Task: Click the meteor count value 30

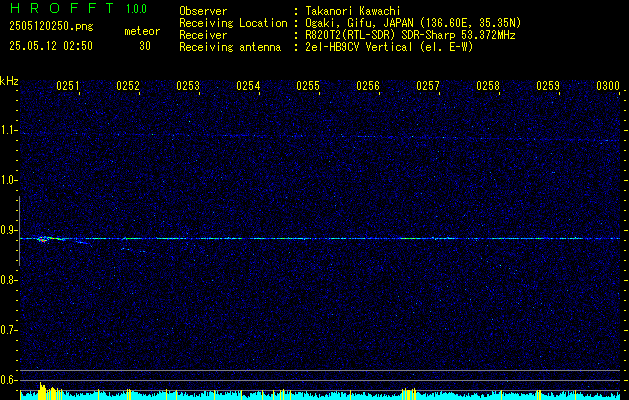Action: click(x=145, y=46)
